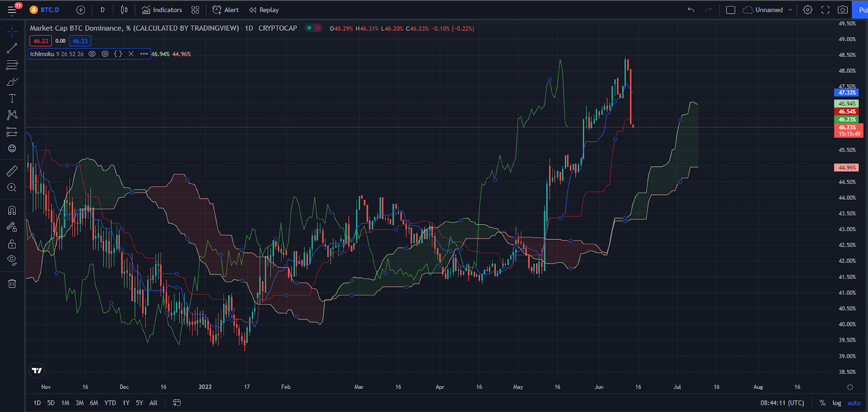The image size is (868, 412).
Task: Open Ichimoku indicator settings gear
Action: [105, 54]
